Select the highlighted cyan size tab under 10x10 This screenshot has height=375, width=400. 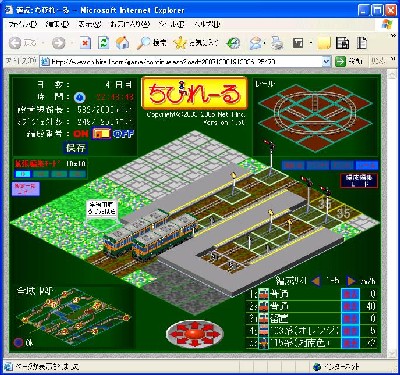(23, 174)
